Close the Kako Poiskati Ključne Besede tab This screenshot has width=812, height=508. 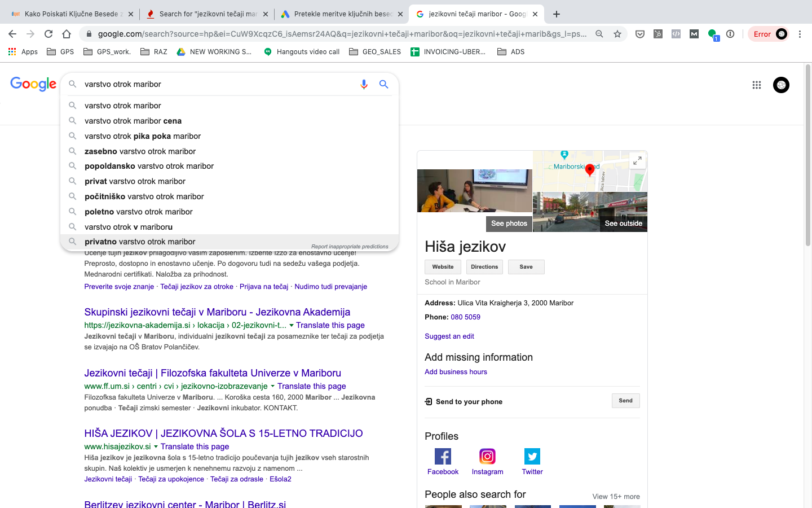click(131, 14)
